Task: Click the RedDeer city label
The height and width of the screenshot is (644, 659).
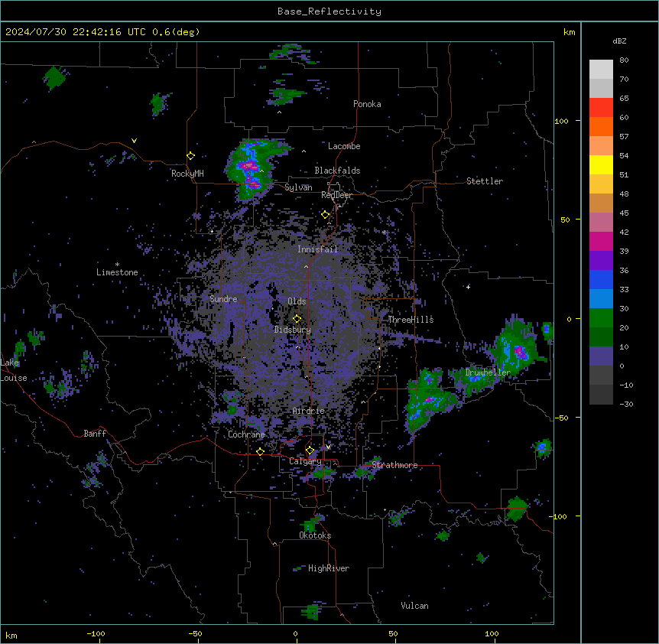Action: tap(337, 195)
